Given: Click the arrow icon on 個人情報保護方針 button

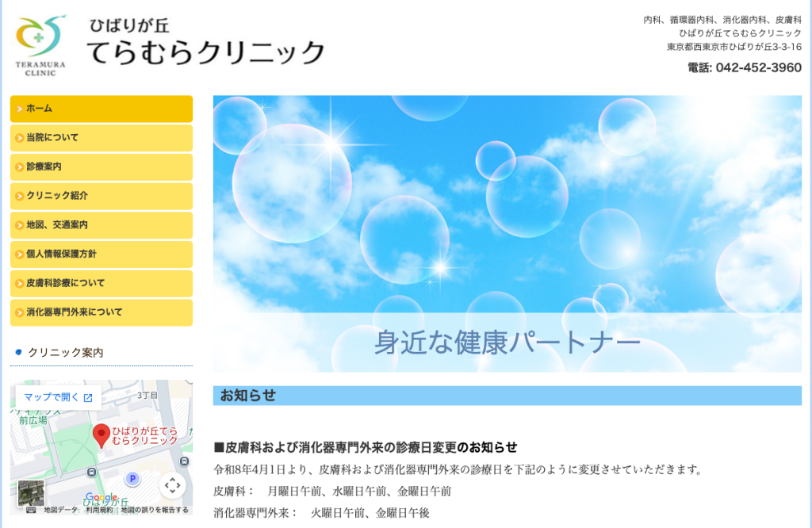Looking at the screenshot, I should click(x=19, y=254).
